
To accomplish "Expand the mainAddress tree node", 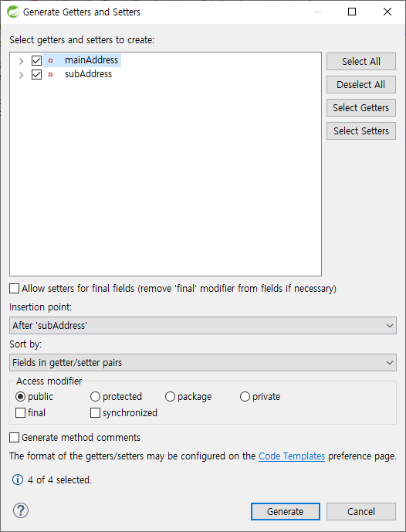I will click(22, 61).
